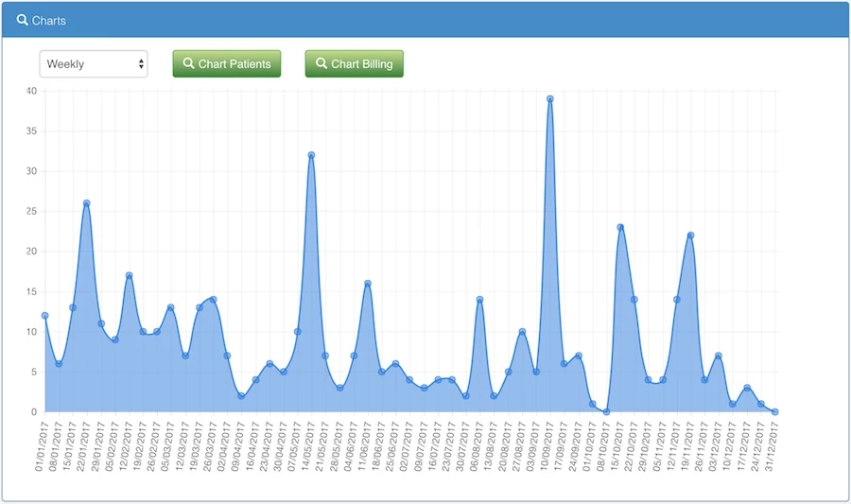Select the February peak point at 17
The width and height of the screenshot is (851, 504).
point(129,275)
